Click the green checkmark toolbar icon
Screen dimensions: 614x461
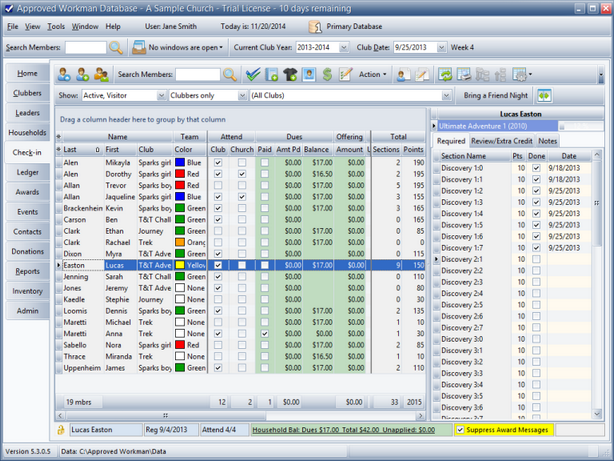click(253, 74)
